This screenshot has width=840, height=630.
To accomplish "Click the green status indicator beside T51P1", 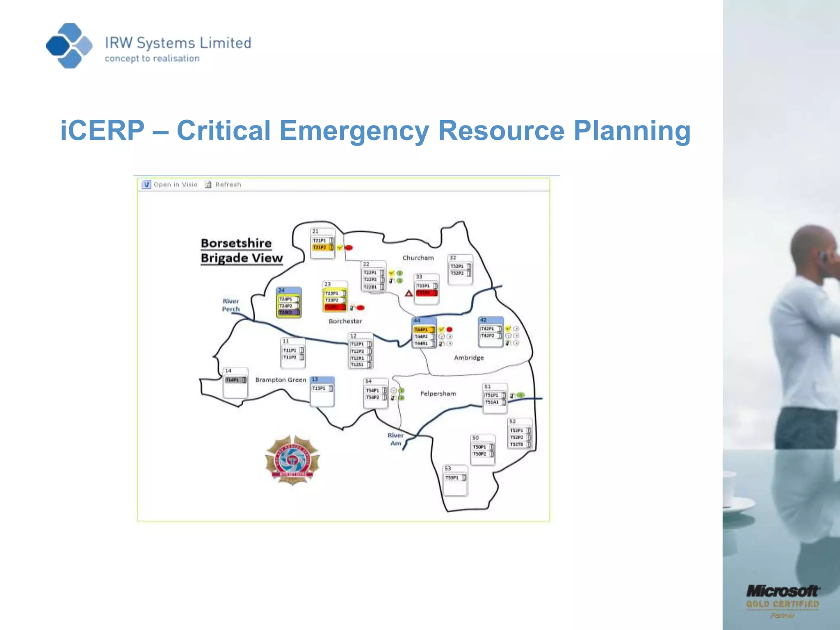I will 520,395.
